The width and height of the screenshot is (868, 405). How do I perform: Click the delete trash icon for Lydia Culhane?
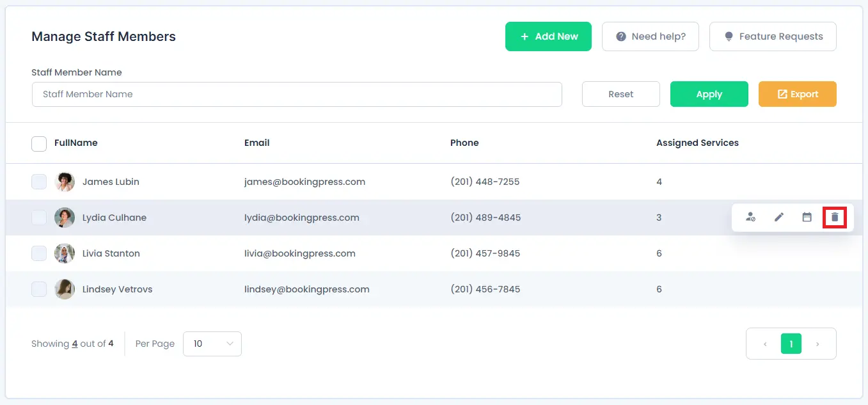click(834, 218)
